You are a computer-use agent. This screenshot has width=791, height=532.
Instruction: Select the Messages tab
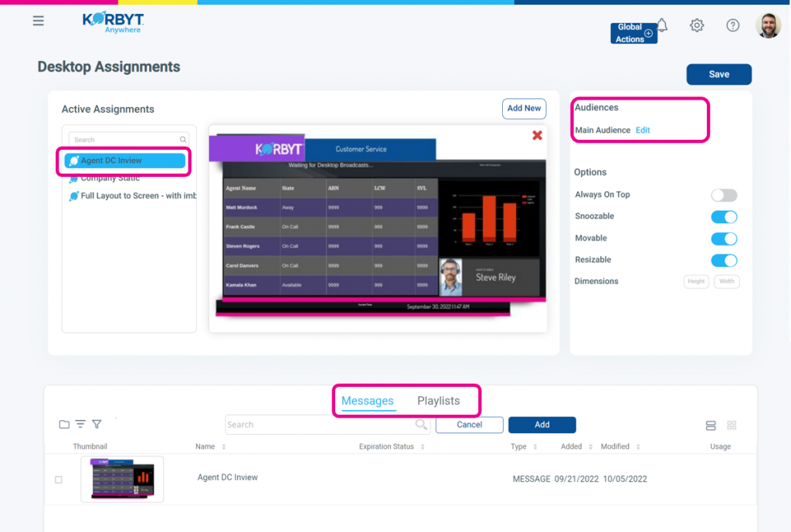369,401
